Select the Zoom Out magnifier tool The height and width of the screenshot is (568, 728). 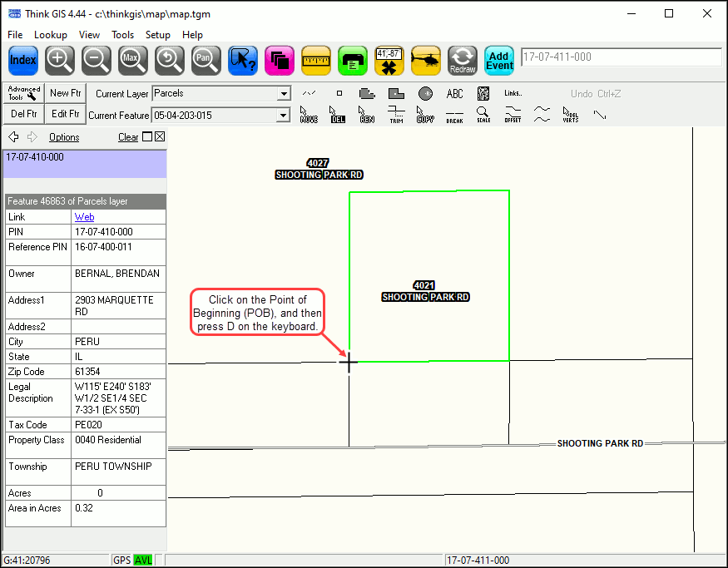(97, 60)
